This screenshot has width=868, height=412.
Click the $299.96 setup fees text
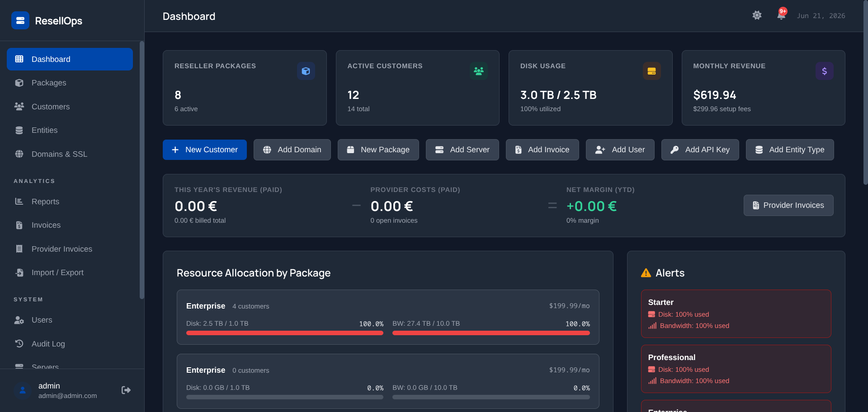pos(722,109)
